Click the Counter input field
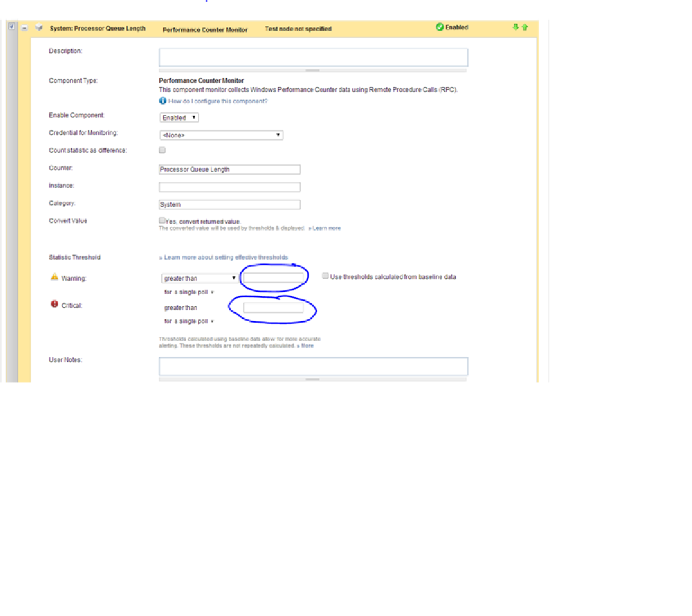The image size is (692, 616). coord(229,169)
